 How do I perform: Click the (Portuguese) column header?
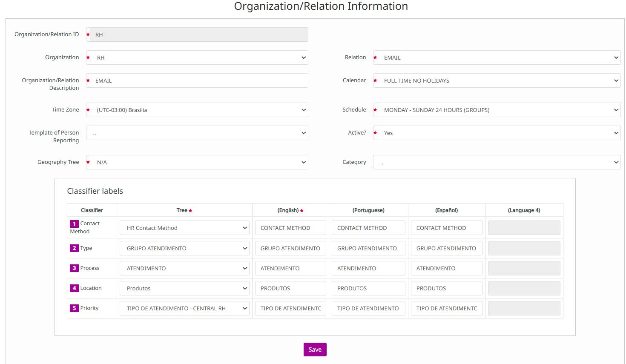(x=368, y=210)
